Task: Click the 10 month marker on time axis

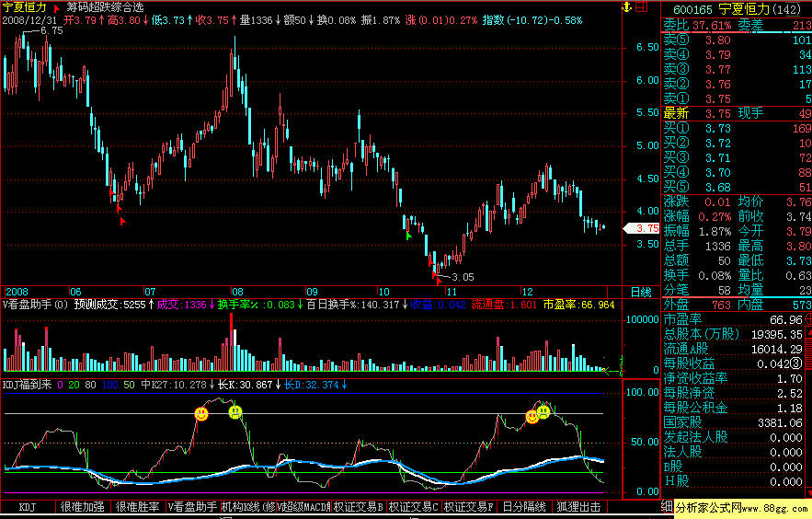Action: click(x=383, y=292)
